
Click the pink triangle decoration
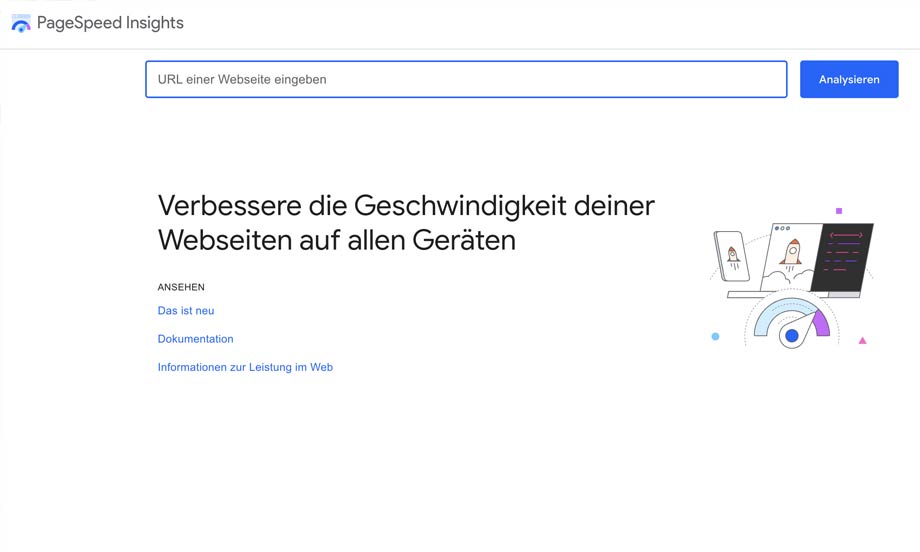click(x=862, y=341)
